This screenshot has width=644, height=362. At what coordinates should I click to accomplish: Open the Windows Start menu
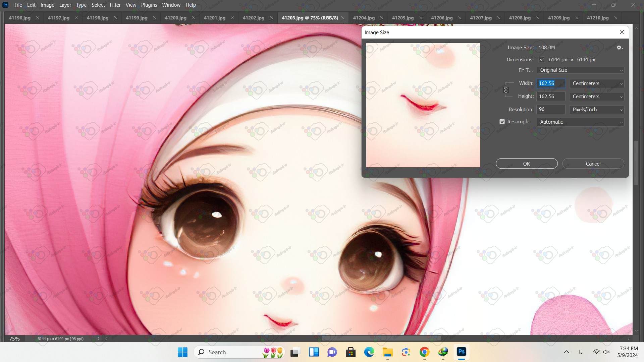pyautogui.click(x=182, y=352)
